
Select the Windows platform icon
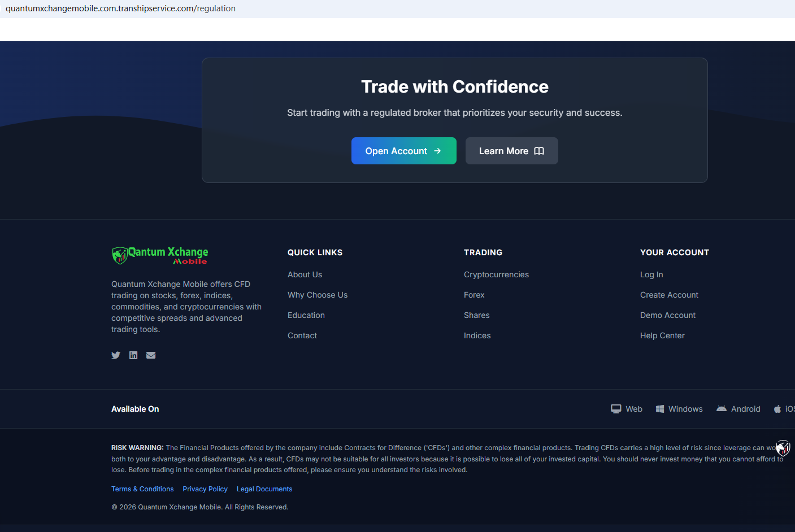point(660,409)
